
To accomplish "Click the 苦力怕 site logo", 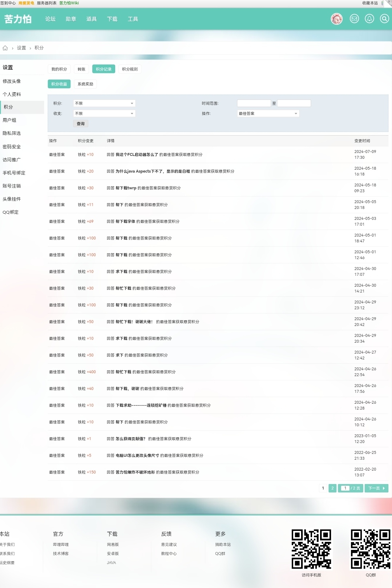I will [18, 19].
